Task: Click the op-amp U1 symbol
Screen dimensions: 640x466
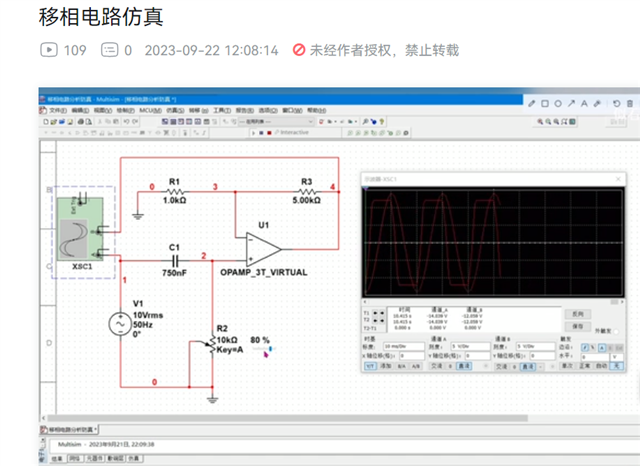Action: click(264, 249)
